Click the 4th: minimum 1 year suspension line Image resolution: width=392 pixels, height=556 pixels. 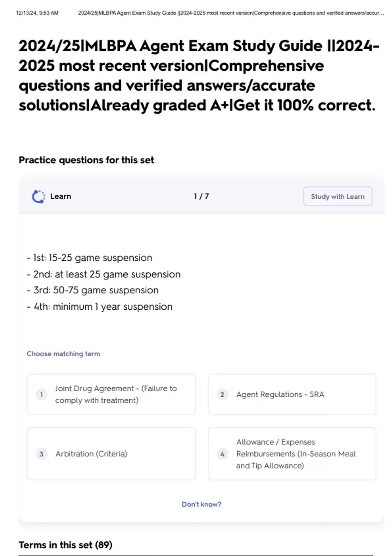coord(100,307)
